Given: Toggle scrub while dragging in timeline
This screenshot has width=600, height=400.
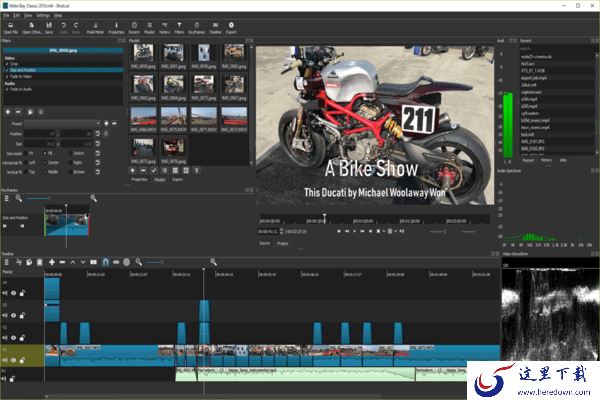Looking at the screenshot, I should pyautogui.click(x=116, y=262).
